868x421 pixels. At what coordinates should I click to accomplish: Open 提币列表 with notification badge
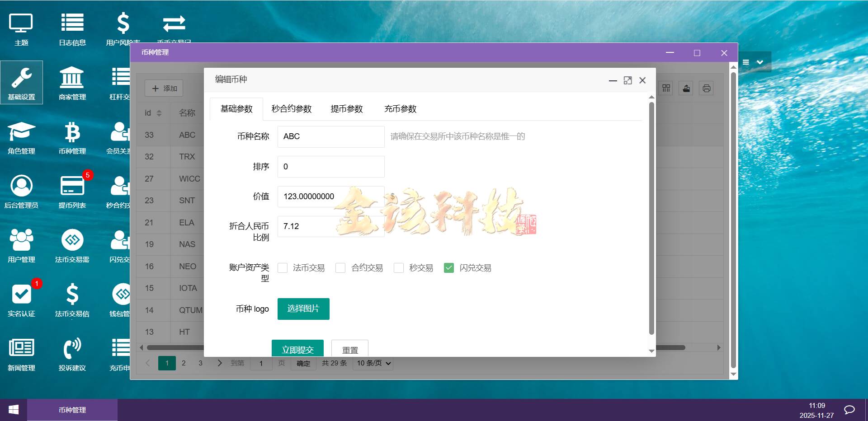pos(72,191)
